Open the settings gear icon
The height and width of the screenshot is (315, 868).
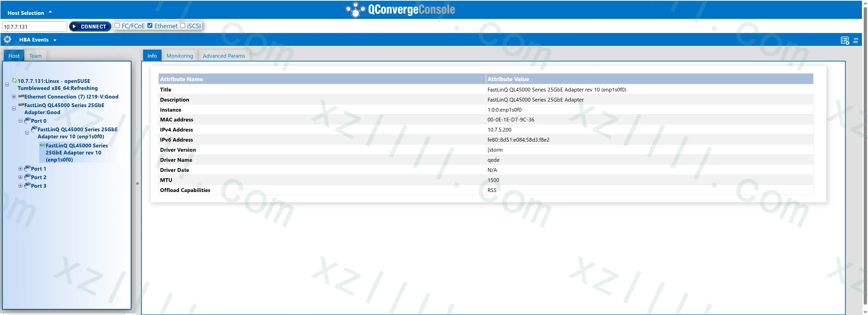pyautogui.click(x=7, y=39)
